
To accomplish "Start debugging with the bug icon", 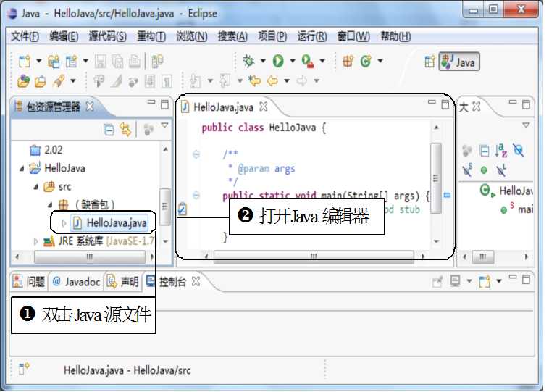I will 248,61.
